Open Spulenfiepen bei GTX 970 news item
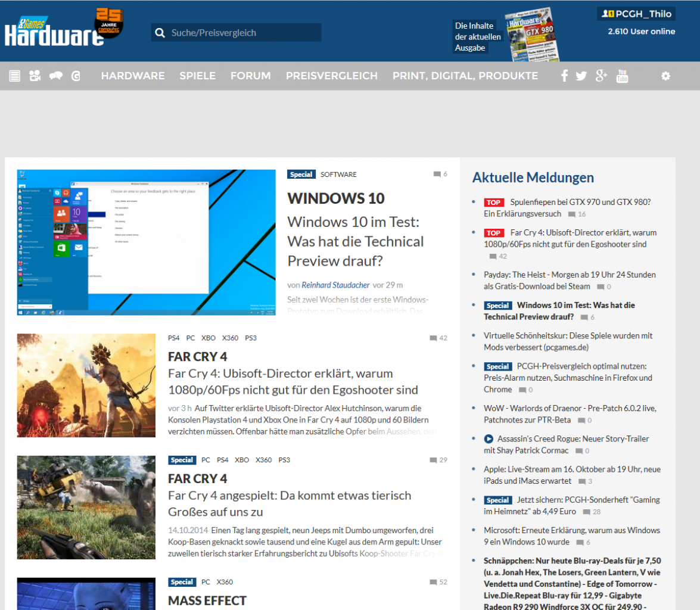700x610 pixels. pos(567,208)
